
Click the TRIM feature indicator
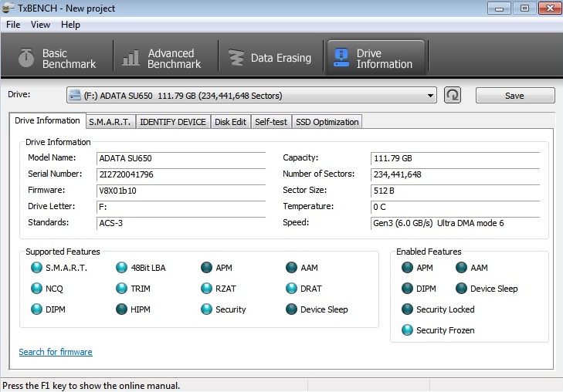121,289
